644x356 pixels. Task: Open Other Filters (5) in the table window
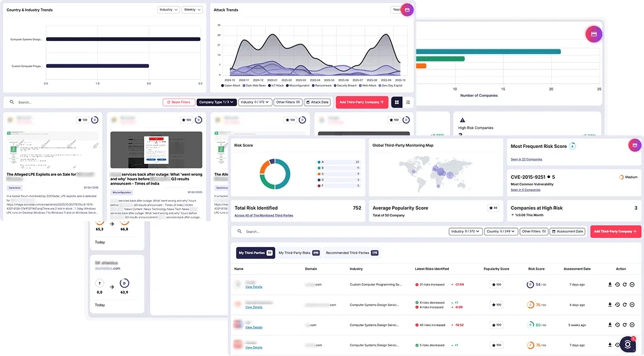tap(534, 231)
